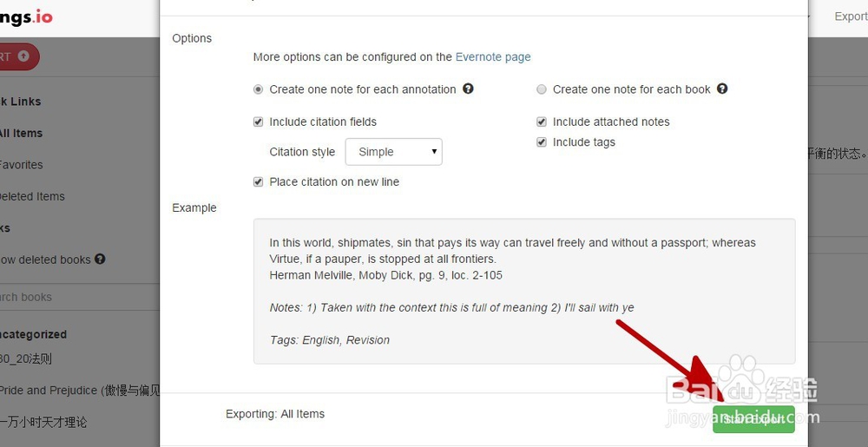Uncheck 'Include citation fields'
This screenshot has height=447, width=868.
258,122
